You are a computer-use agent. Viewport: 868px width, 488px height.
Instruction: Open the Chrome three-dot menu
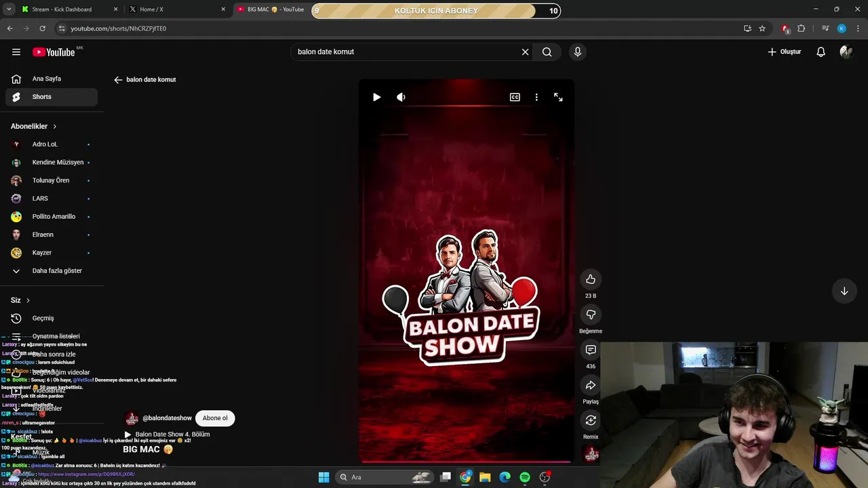(x=859, y=28)
